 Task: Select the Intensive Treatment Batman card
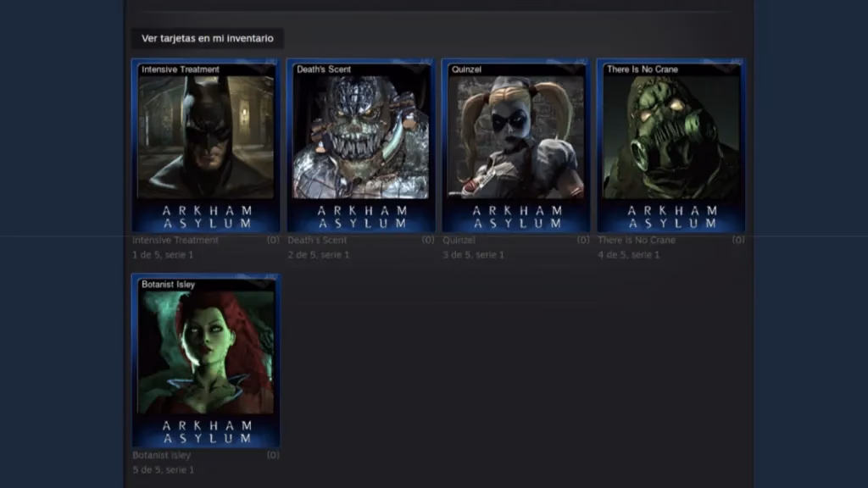coord(206,146)
